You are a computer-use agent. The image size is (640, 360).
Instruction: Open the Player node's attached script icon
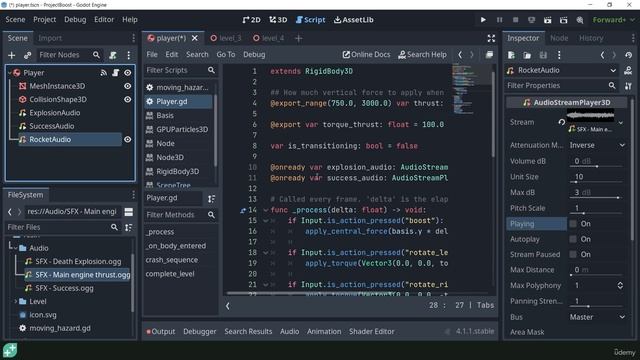[116, 73]
